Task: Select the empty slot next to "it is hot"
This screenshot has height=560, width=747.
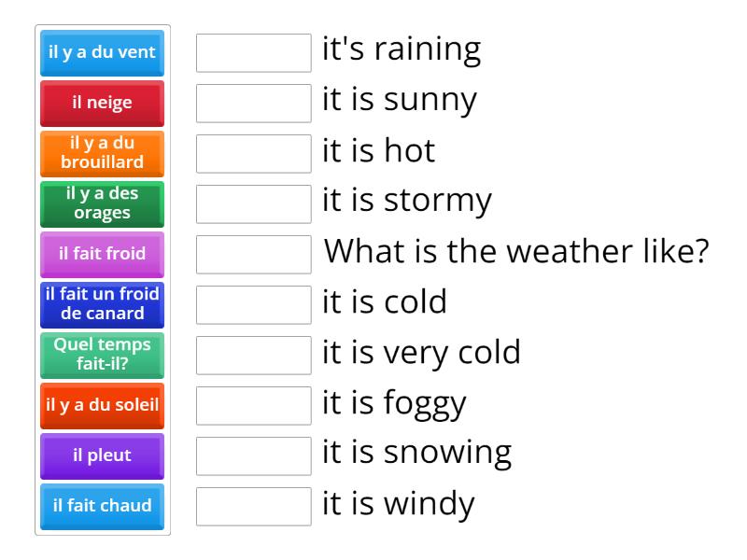Action: point(253,151)
